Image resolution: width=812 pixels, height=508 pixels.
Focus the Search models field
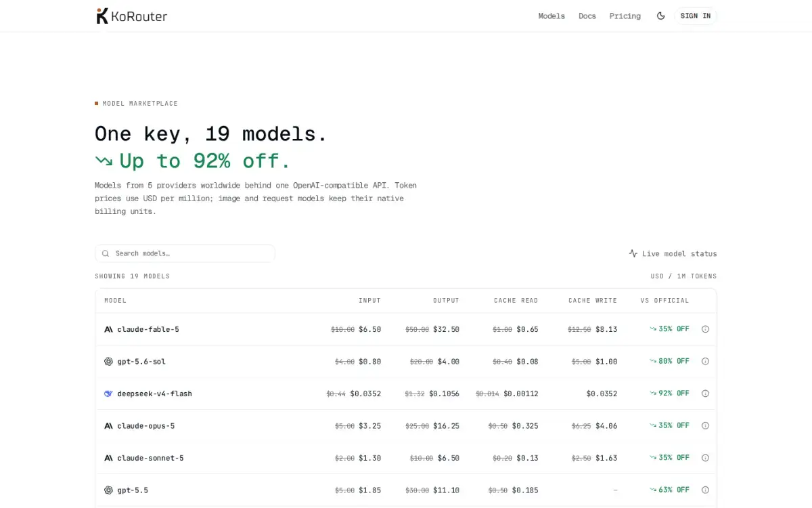pyautogui.click(x=185, y=253)
